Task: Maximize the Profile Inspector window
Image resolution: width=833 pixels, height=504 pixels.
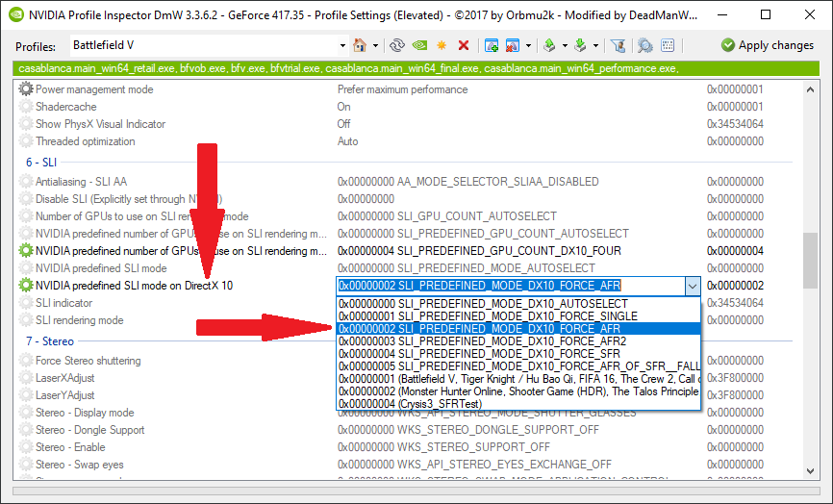Action: (766, 14)
